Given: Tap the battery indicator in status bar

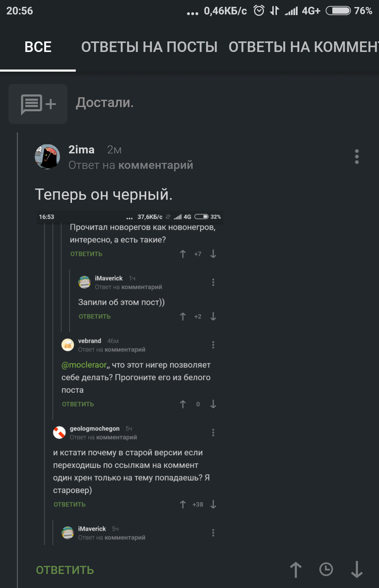Looking at the screenshot, I should [338, 11].
